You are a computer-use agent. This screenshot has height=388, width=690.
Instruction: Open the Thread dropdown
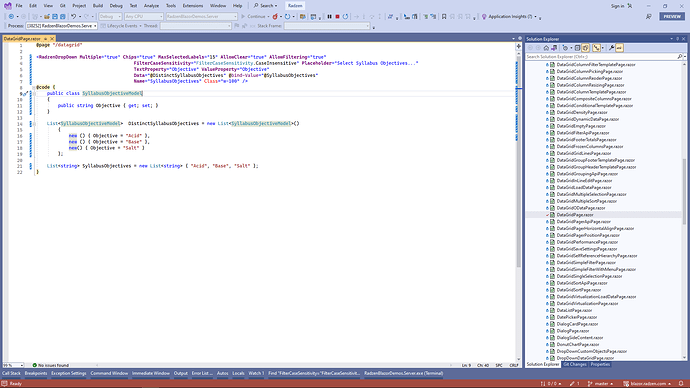pos(196,26)
